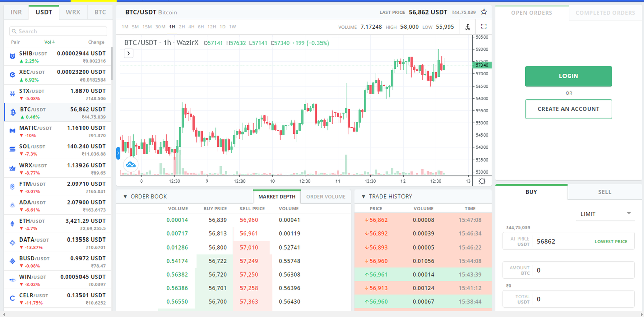Open chart settings gear icon
The width and height of the screenshot is (644, 317).
pos(482,181)
